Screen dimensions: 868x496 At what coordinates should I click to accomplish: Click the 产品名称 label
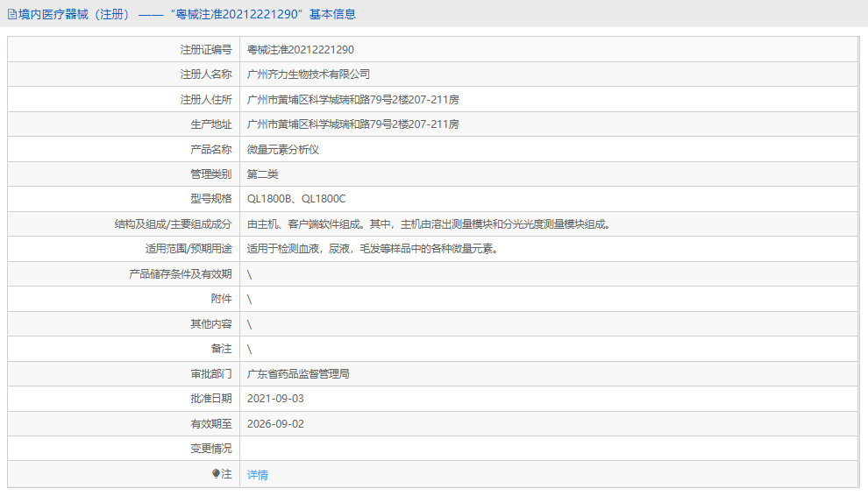coord(211,150)
